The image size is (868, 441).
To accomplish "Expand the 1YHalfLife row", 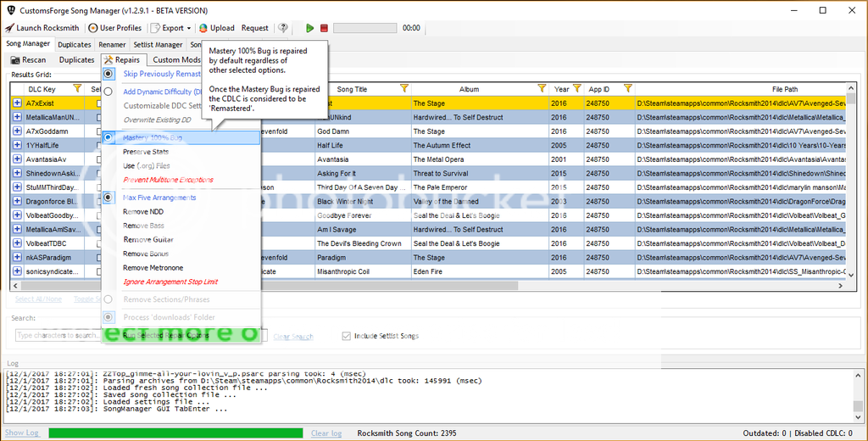I will coord(17,145).
